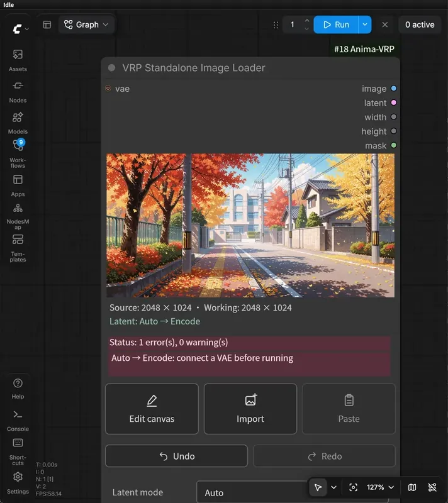Image resolution: width=448 pixels, height=503 pixels.
Task: Open the ComfyUI logo menu
Action: point(20,29)
